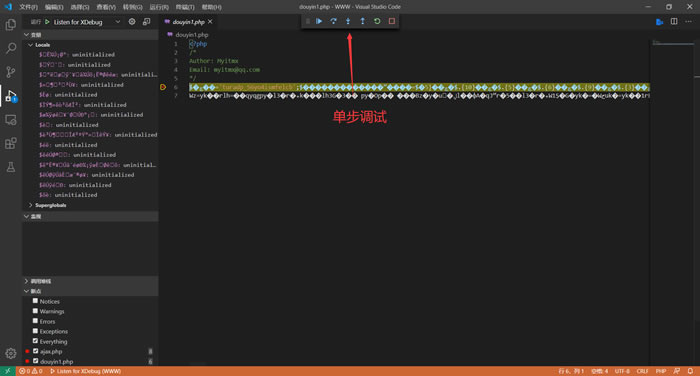
Task: Click the Continue debug button
Action: (319, 21)
